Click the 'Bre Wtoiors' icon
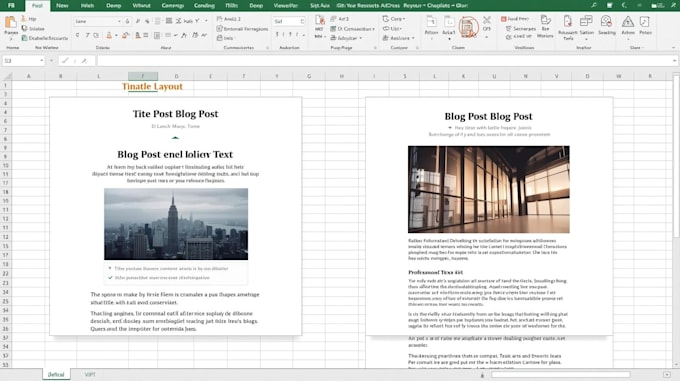 545,20
